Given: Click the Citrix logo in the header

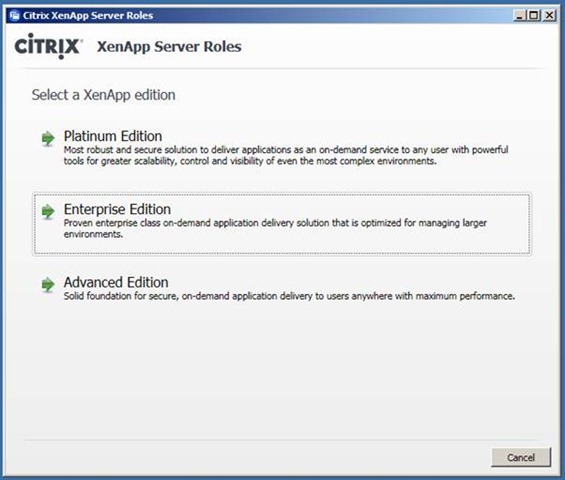Looking at the screenshot, I should point(48,46).
